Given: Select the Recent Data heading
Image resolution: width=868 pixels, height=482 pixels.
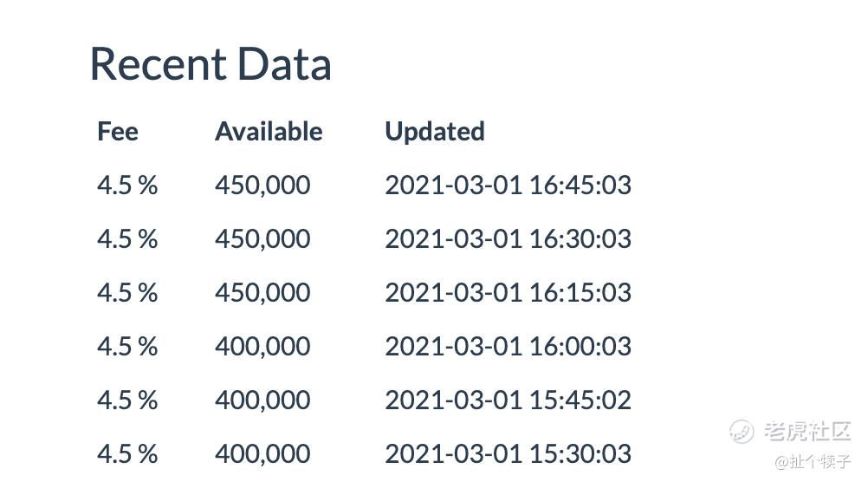Looking at the screenshot, I should pos(211,64).
